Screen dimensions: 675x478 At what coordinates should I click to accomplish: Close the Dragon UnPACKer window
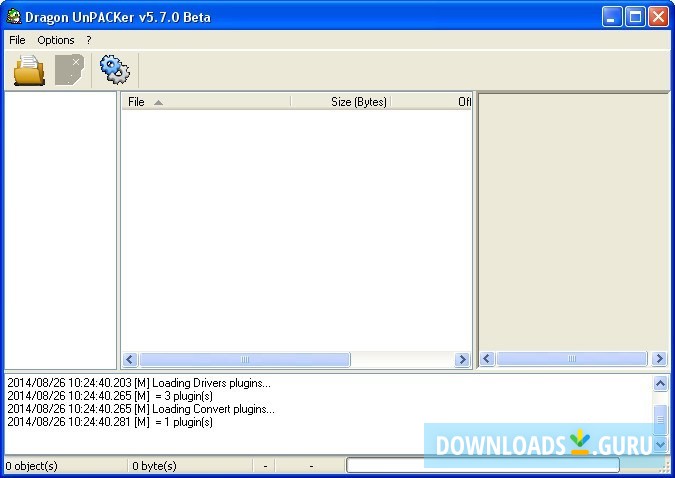click(x=659, y=17)
